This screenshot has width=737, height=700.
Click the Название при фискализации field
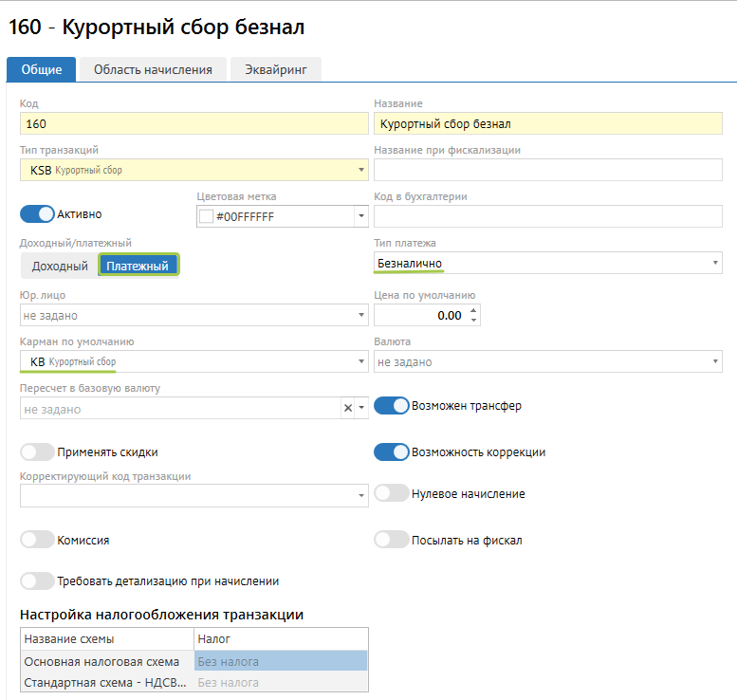[x=547, y=170]
